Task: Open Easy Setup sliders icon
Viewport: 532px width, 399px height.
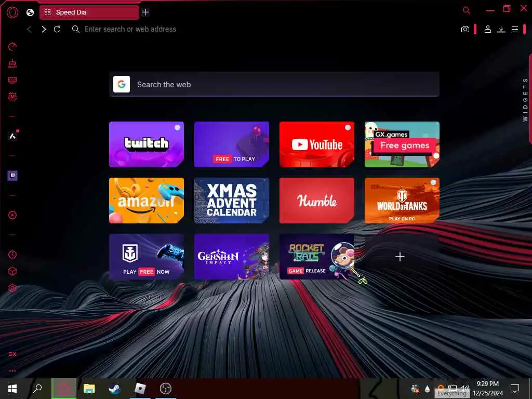Action: click(x=515, y=30)
